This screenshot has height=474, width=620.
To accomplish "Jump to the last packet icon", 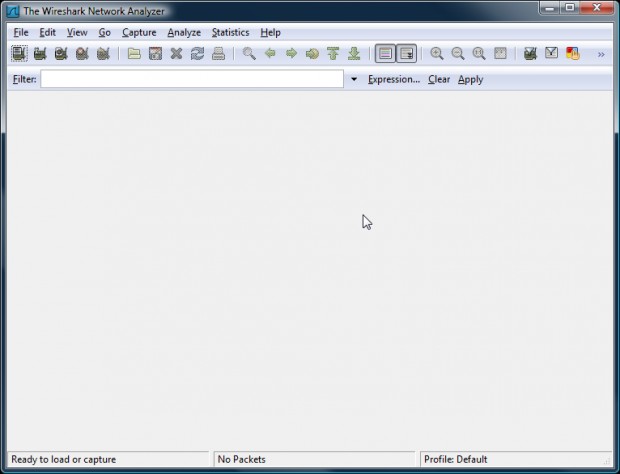I will [354, 53].
